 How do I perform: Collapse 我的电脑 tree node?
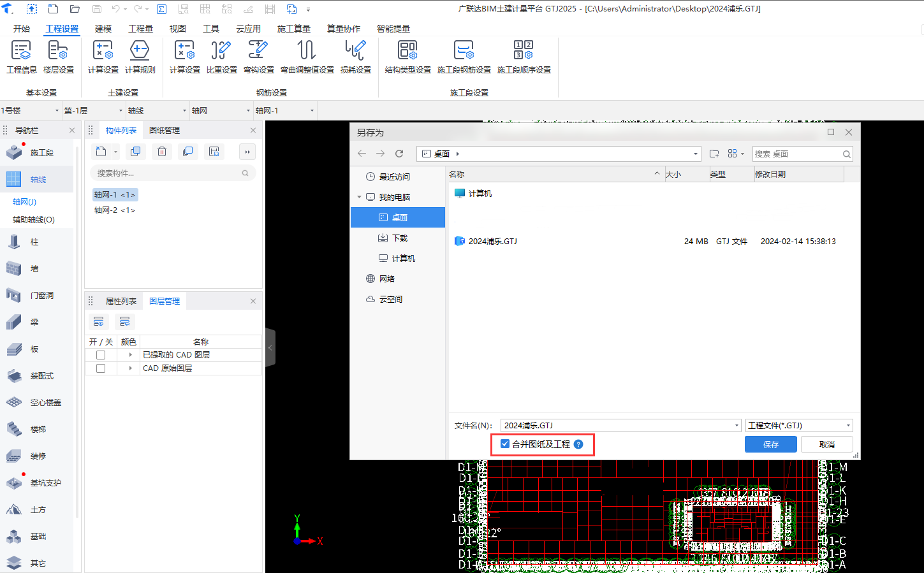point(359,198)
